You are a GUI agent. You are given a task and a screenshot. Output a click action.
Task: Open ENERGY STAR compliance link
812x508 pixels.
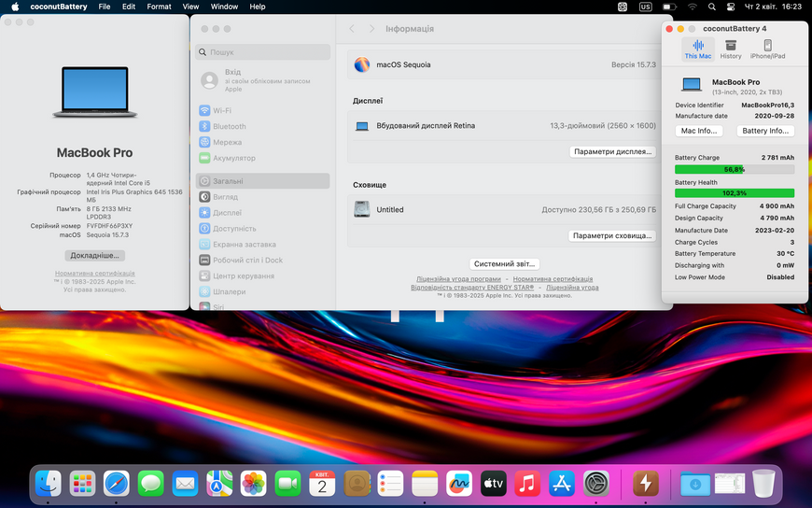pyautogui.click(x=472, y=288)
